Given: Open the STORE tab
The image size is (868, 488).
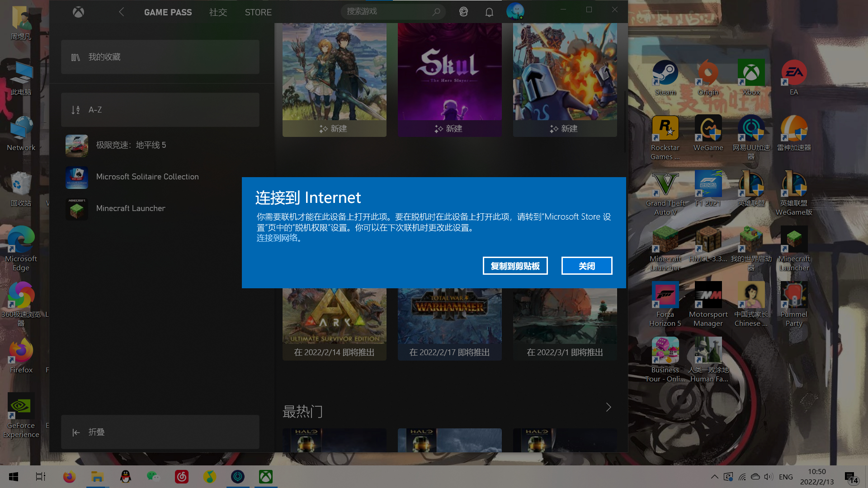Looking at the screenshot, I should pos(258,12).
